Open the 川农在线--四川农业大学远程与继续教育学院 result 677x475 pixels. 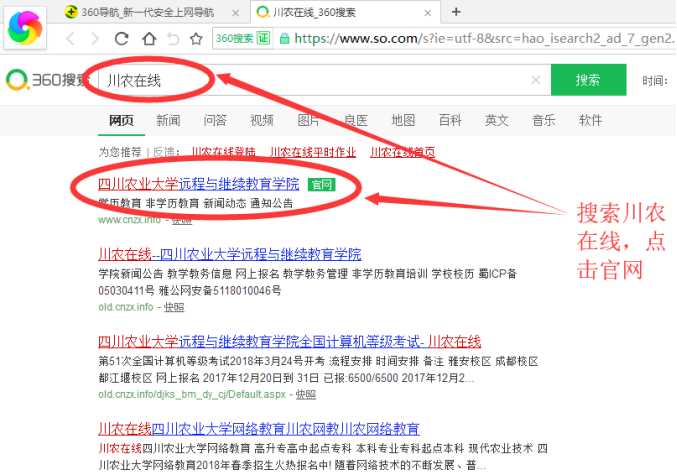pos(230,254)
